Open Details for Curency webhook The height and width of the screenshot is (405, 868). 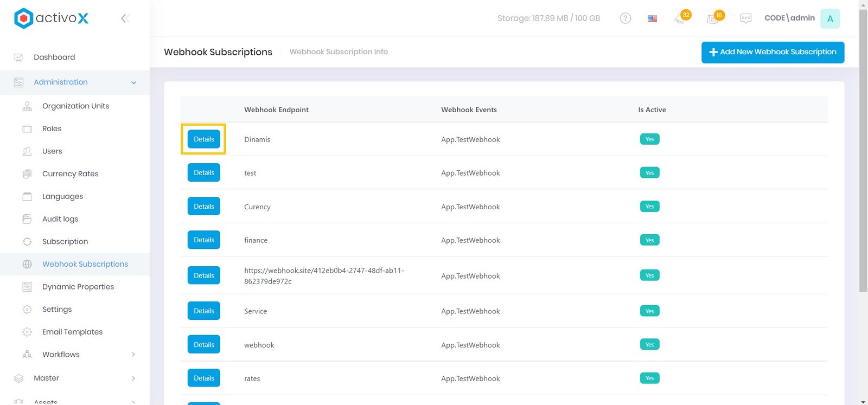(x=204, y=207)
